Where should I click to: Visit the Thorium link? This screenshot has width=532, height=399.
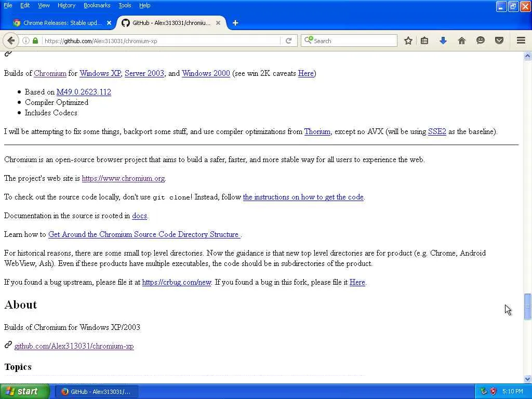tap(317, 131)
